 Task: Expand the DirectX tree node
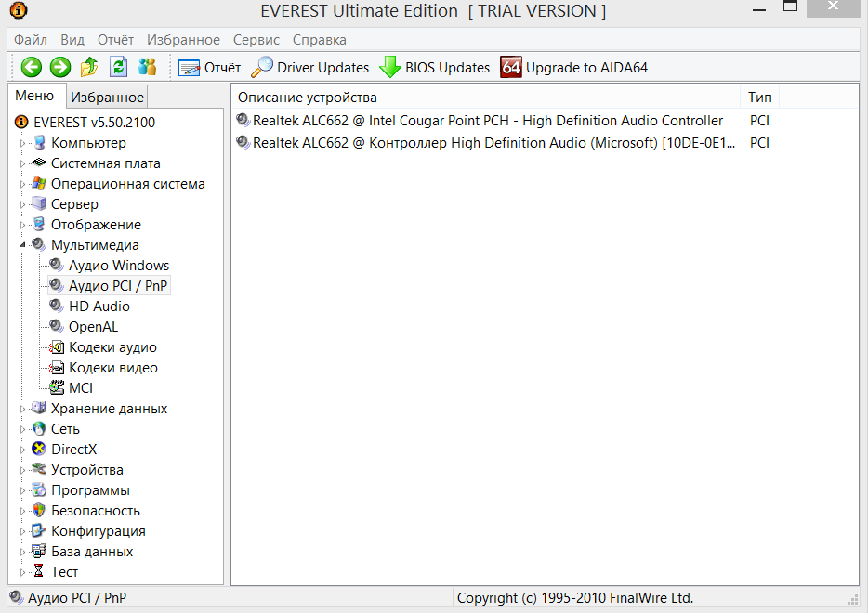pos(22,450)
